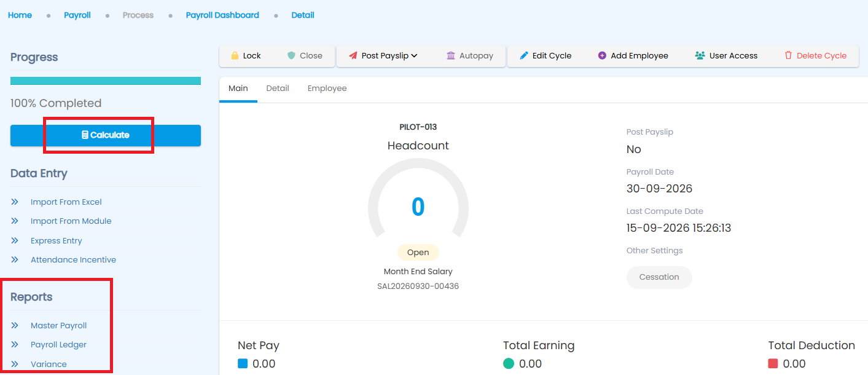
Task: Click the bank icon next to Autopay
Action: point(451,55)
